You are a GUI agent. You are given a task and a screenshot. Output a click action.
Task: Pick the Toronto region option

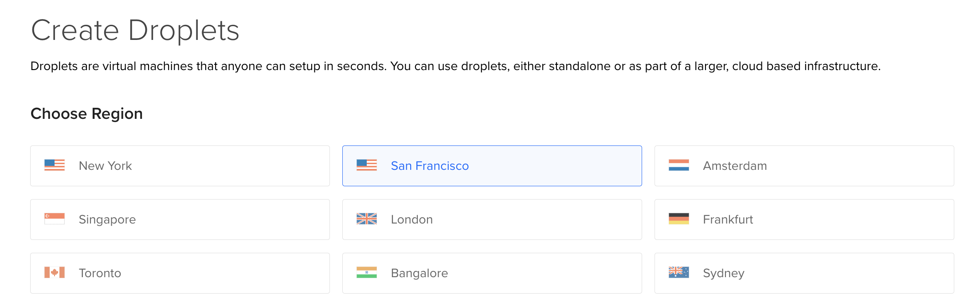click(180, 273)
